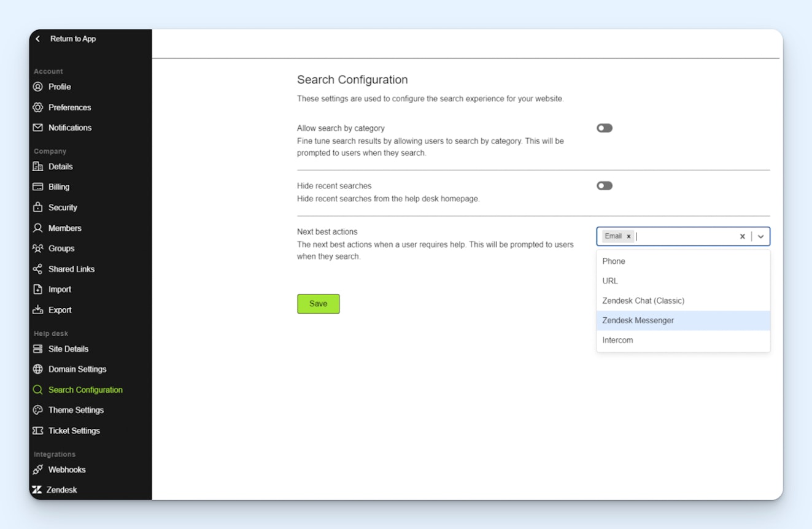Click the Notifications envelope icon
The width and height of the screenshot is (812, 529).
pyautogui.click(x=38, y=128)
